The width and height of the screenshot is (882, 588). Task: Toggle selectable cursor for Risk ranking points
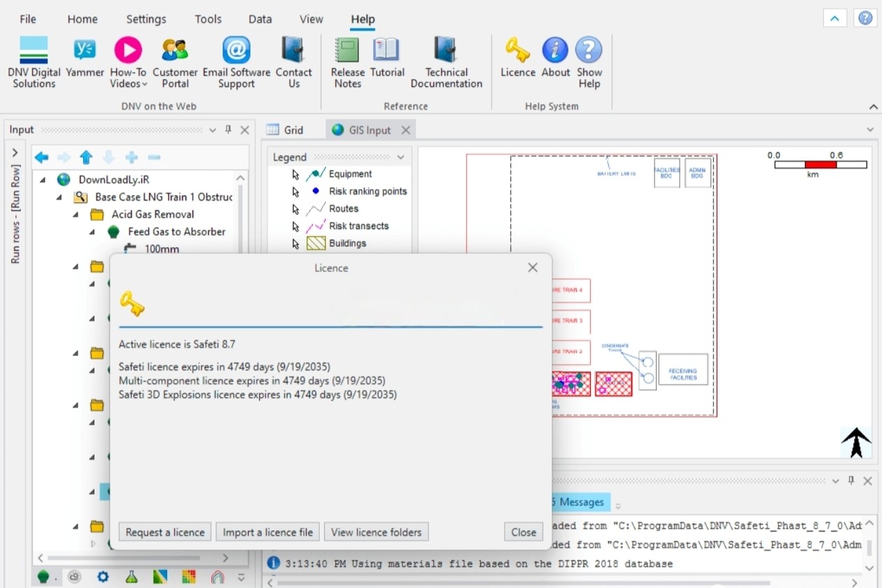tap(296, 192)
